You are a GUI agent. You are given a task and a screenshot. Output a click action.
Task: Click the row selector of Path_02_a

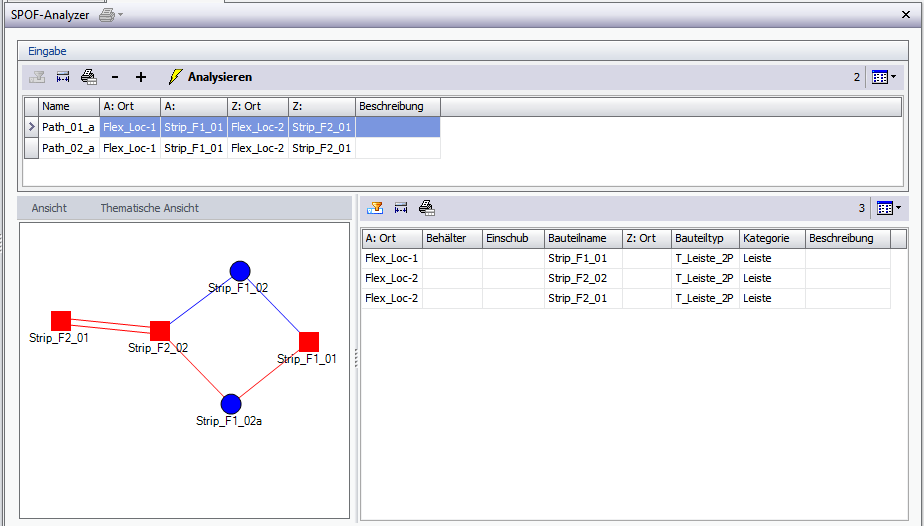click(31, 148)
